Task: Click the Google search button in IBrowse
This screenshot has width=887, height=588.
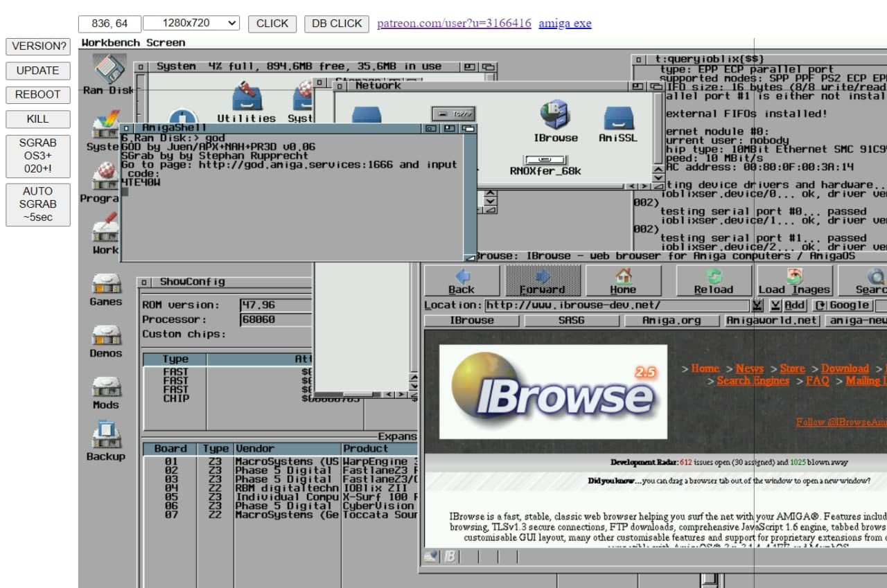Action: click(843, 305)
